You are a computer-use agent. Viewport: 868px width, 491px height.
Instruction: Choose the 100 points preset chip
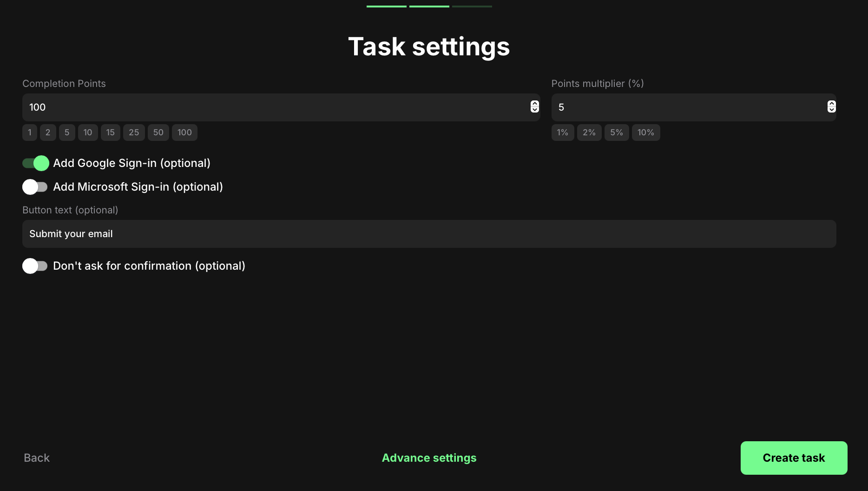184,133
